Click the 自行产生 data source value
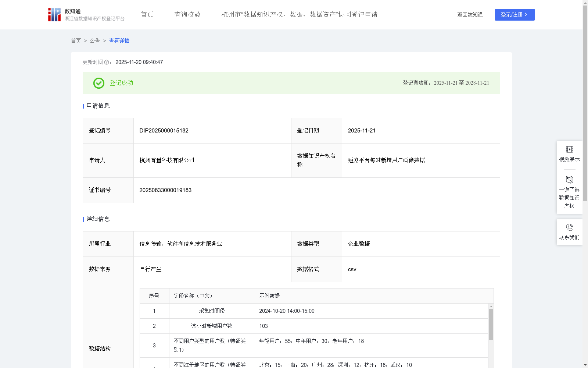The image size is (588, 368). click(x=150, y=269)
